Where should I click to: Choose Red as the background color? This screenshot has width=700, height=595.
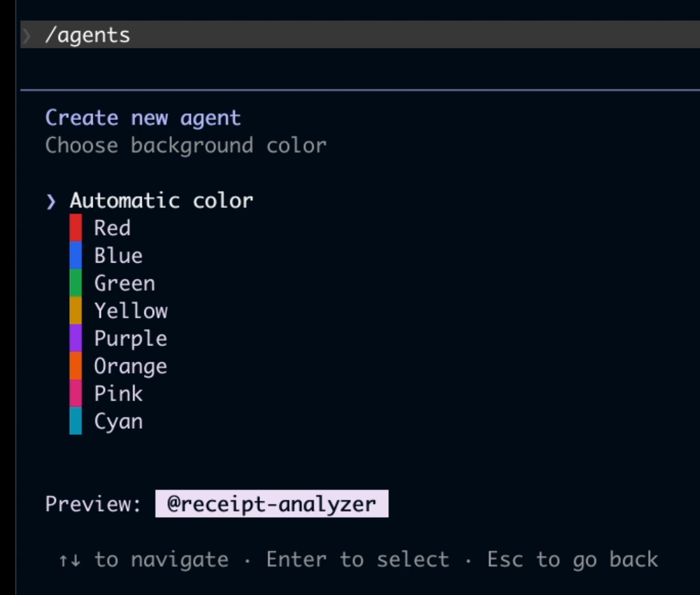pos(112,228)
